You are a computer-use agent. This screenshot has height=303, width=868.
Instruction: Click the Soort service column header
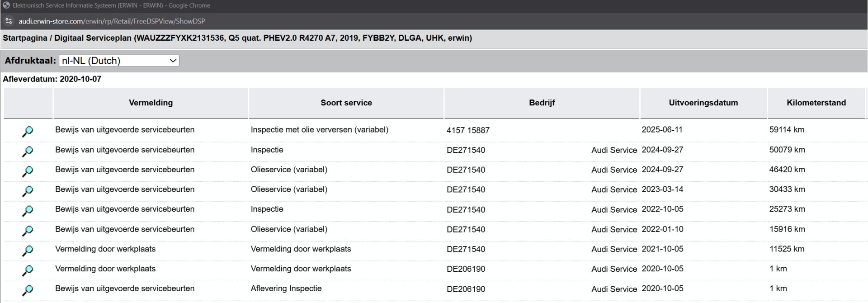tap(346, 103)
